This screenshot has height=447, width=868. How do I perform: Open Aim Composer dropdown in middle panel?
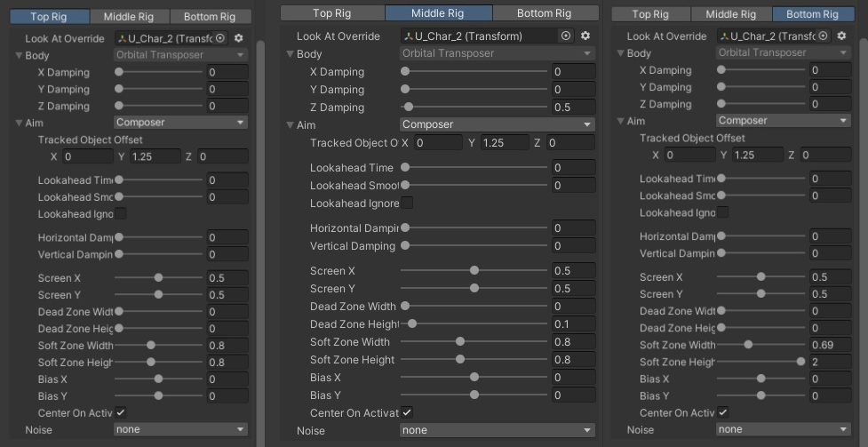[x=498, y=124]
